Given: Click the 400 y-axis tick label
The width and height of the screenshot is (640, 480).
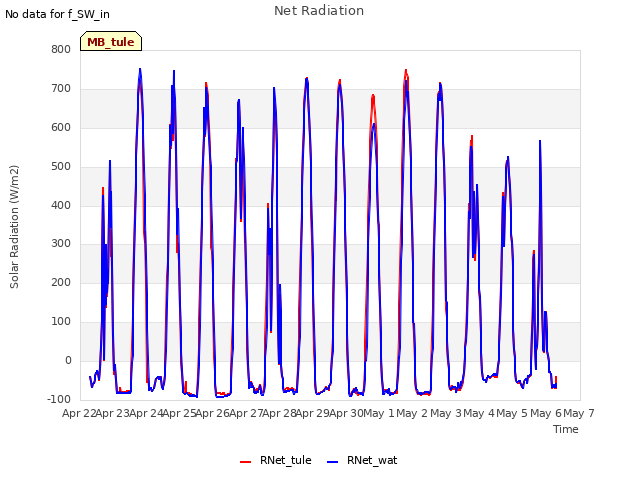Looking at the screenshot, I should (61, 205).
